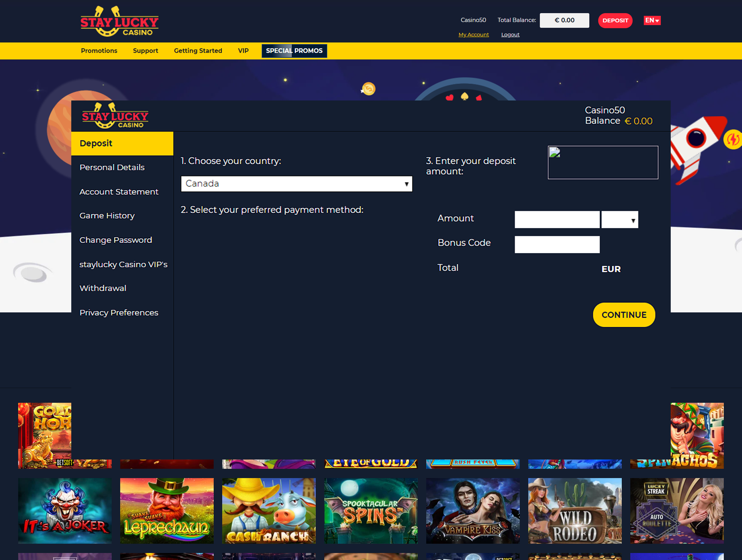Click the red DEPOSIT button
This screenshot has width=742, height=560.
click(615, 20)
